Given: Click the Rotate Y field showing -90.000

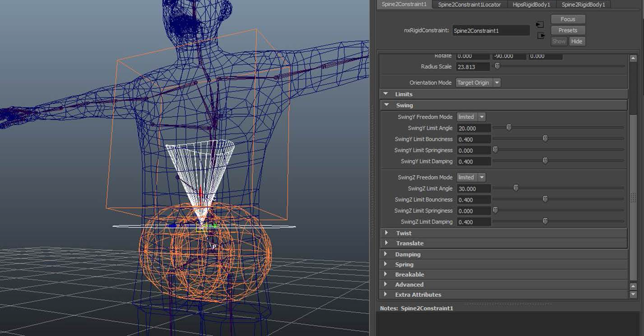Looking at the screenshot, I should 509,56.
